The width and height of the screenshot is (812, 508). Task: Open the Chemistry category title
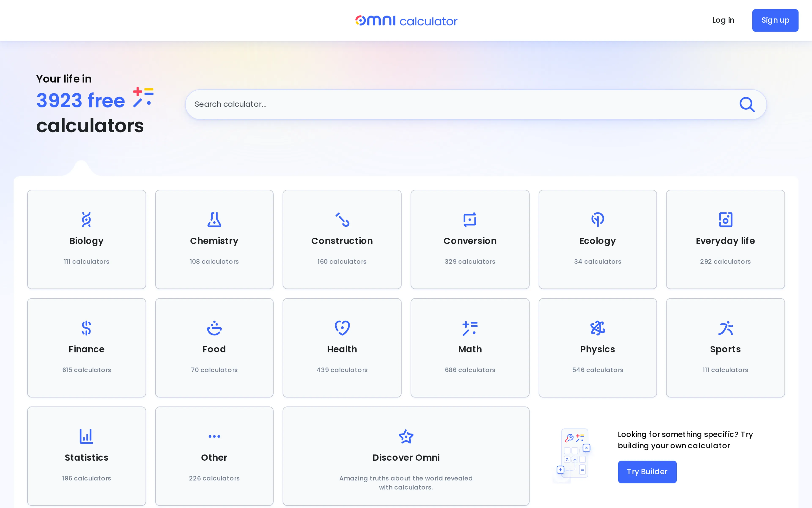(x=214, y=241)
